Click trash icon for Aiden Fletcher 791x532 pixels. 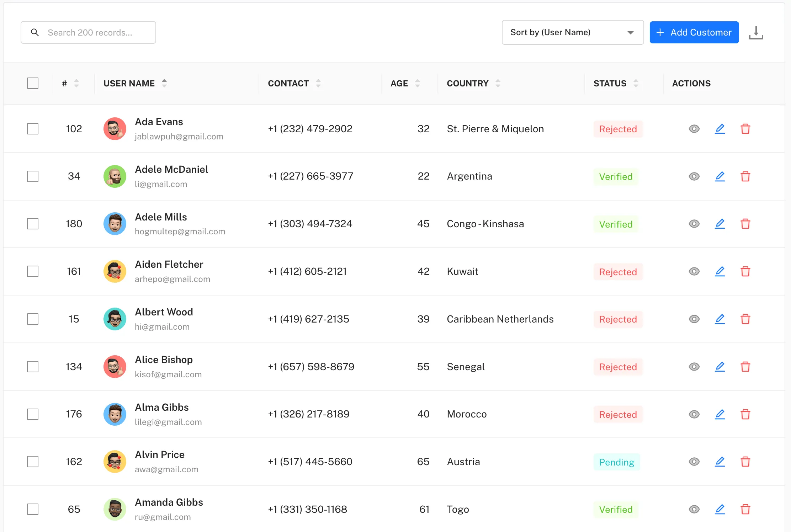click(x=745, y=271)
